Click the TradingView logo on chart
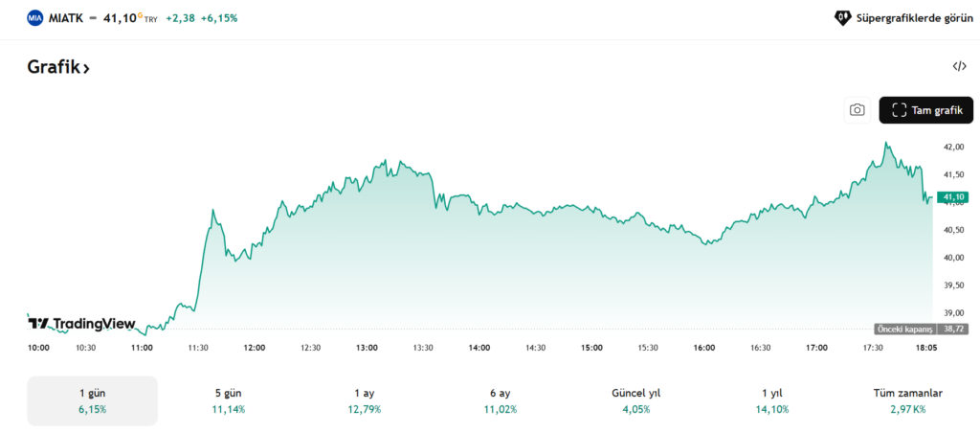This screenshot has width=980, height=433. tap(82, 324)
